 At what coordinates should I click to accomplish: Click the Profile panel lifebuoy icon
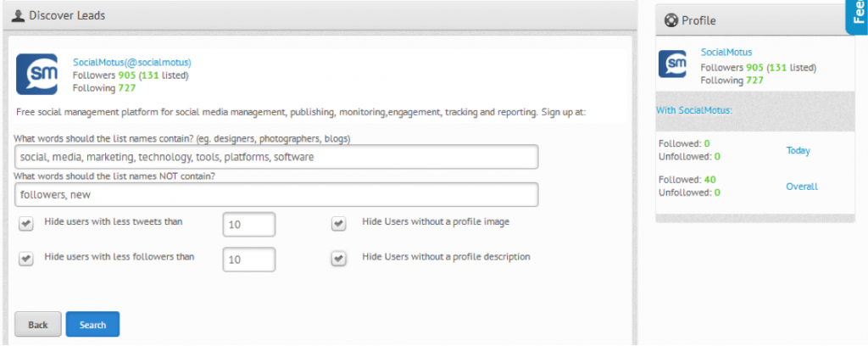tap(671, 20)
